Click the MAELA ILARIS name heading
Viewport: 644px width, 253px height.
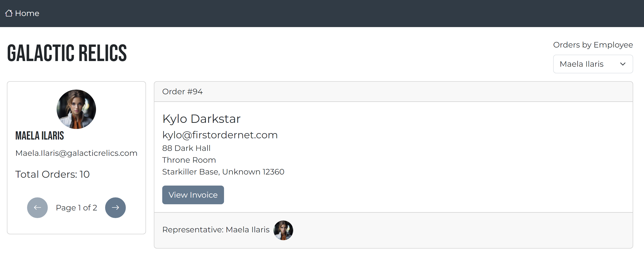point(39,136)
